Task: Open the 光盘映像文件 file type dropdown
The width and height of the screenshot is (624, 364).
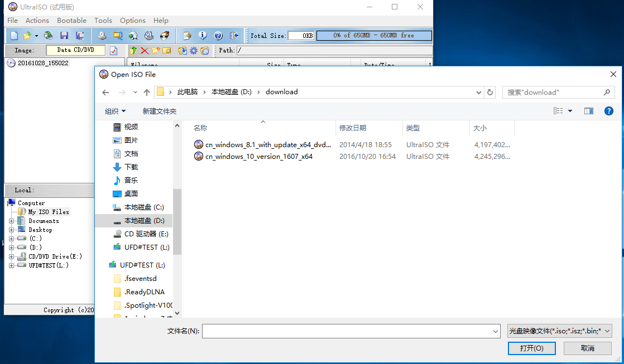Action: 559,331
